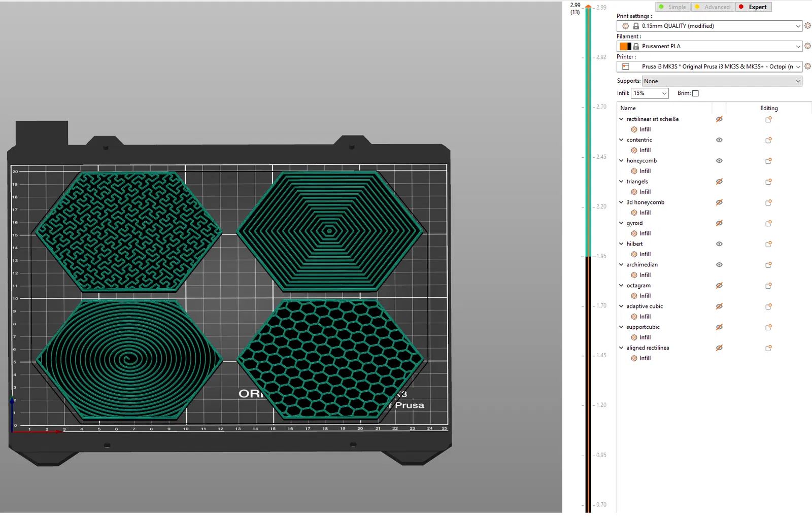The height and width of the screenshot is (517, 812).
Task: Open the Filament preset dropdown
Action: (x=709, y=46)
